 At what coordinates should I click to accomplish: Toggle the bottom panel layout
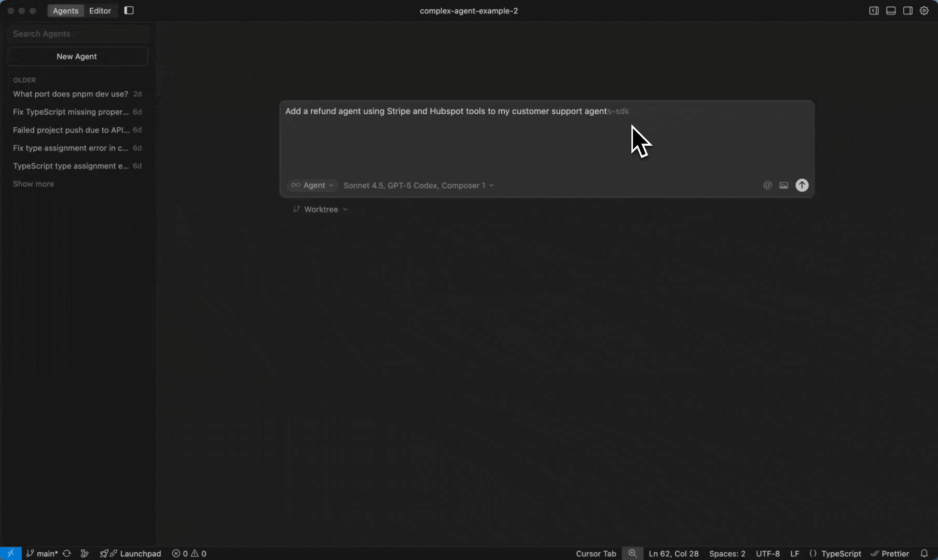click(891, 10)
